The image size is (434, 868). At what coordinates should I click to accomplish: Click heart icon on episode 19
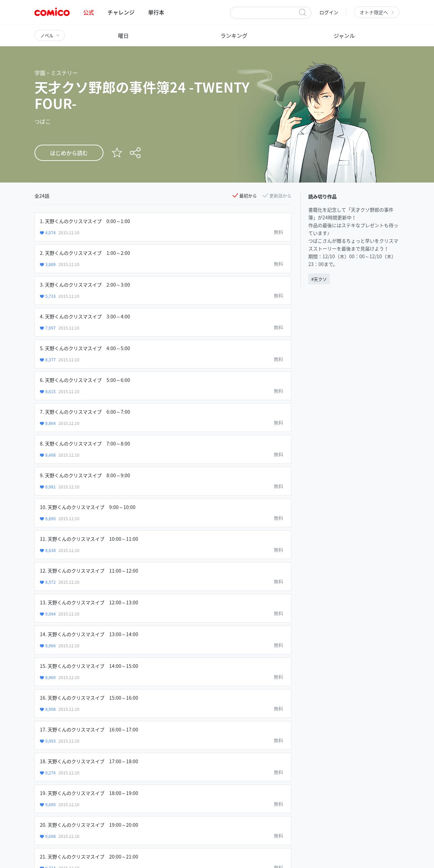[42, 805]
